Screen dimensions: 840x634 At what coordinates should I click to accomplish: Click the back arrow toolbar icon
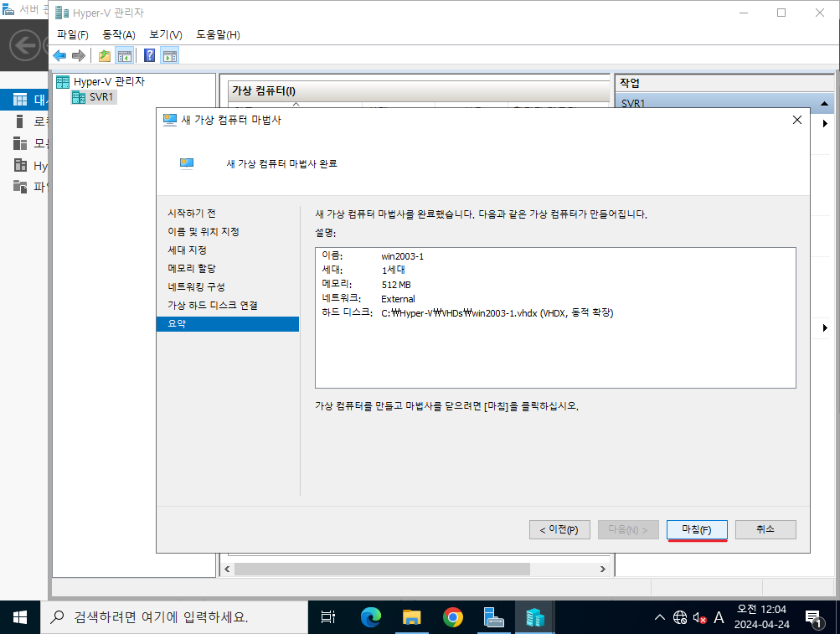coord(59,55)
